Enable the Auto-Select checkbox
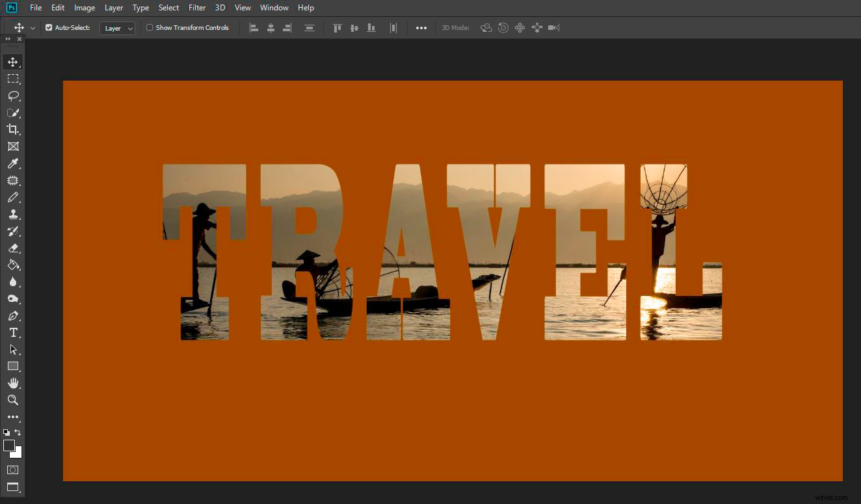This screenshot has width=861, height=504. tap(48, 27)
